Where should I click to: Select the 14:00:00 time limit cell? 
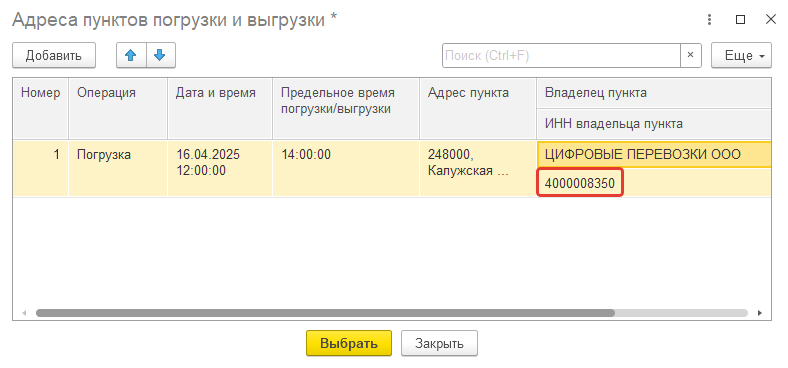tap(346, 169)
